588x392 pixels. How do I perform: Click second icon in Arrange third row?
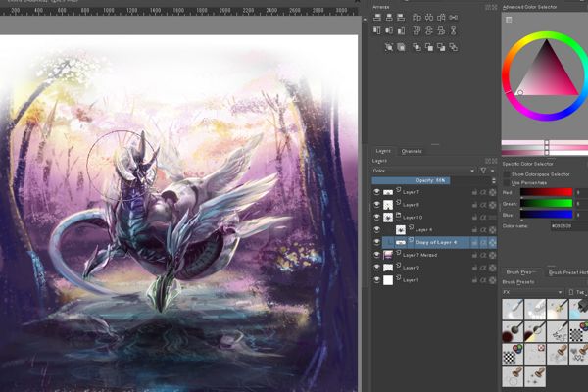point(401,47)
